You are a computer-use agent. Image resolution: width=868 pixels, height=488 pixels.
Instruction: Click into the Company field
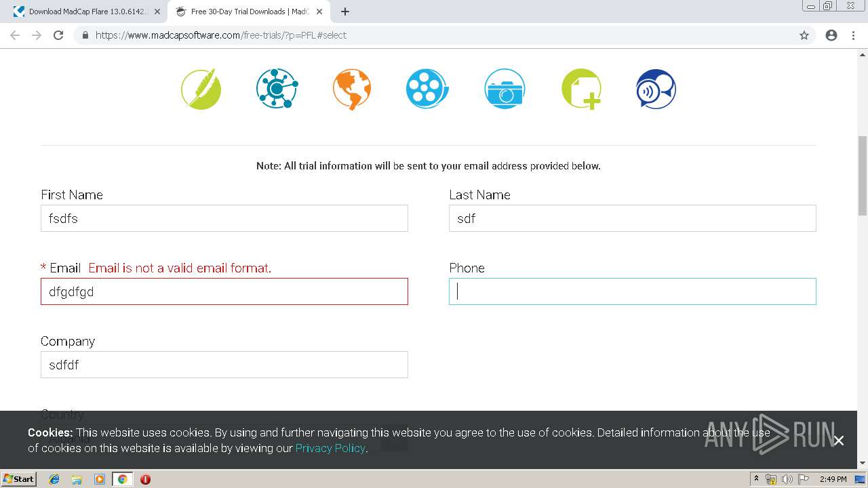(x=224, y=365)
